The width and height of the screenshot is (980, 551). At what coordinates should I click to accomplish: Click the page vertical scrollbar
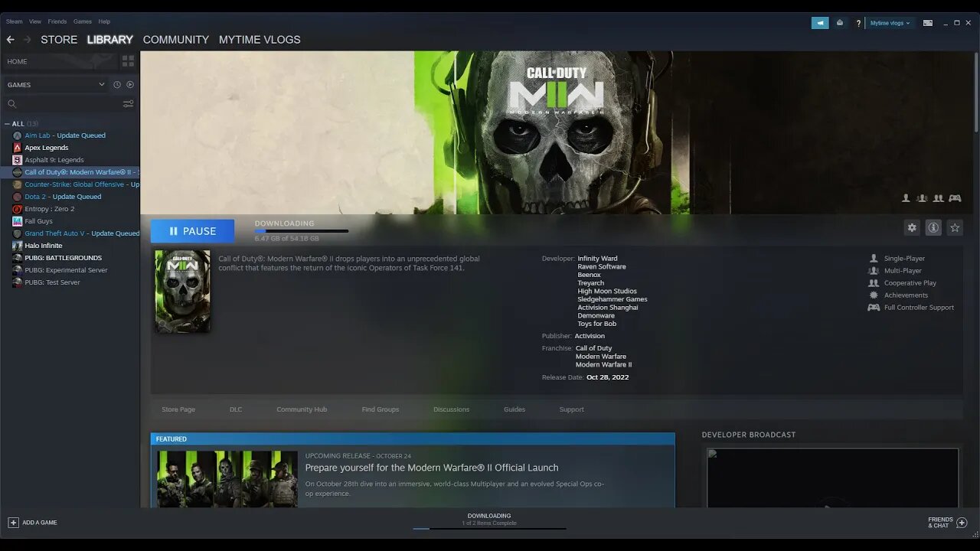(x=976, y=92)
